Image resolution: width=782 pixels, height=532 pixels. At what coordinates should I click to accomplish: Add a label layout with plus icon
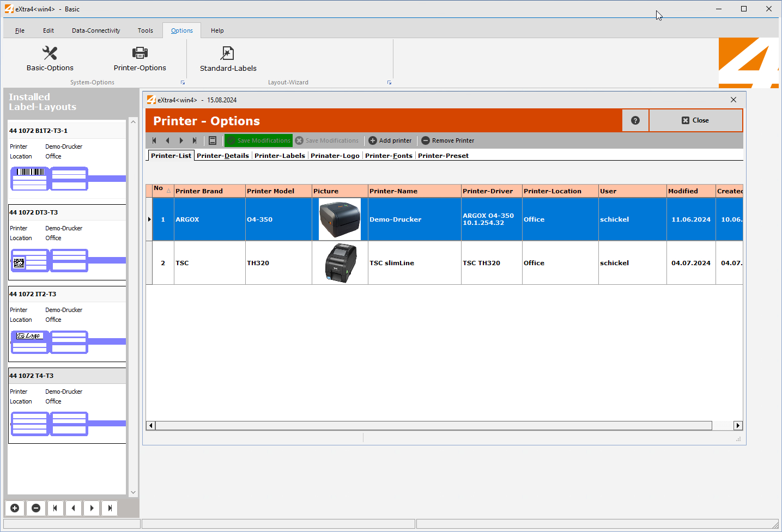tap(15, 508)
